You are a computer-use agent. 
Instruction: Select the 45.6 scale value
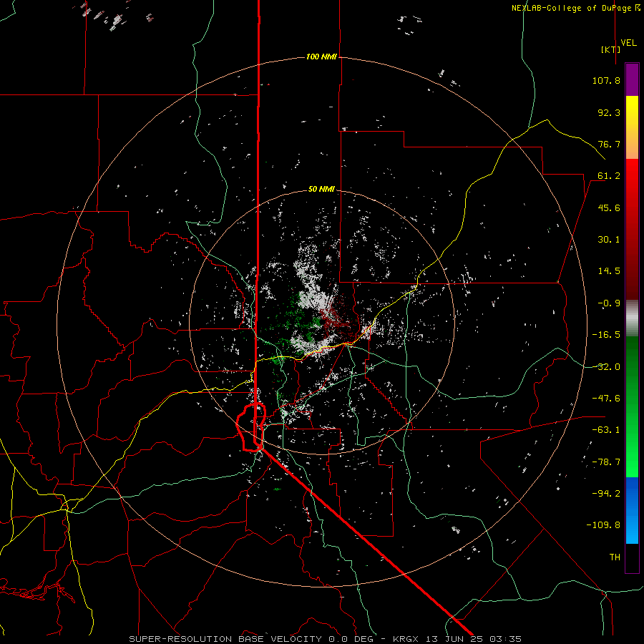tap(609, 208)
